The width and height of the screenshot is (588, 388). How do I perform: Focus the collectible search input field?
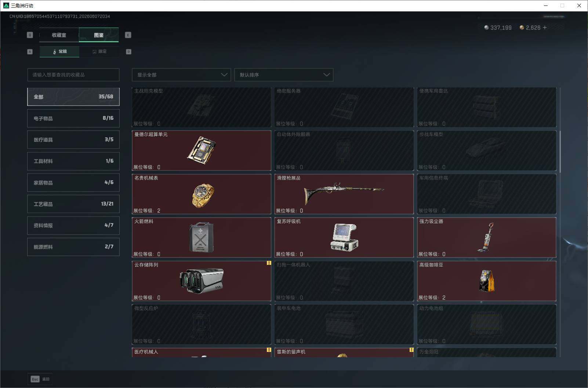(x=73, y=75)
